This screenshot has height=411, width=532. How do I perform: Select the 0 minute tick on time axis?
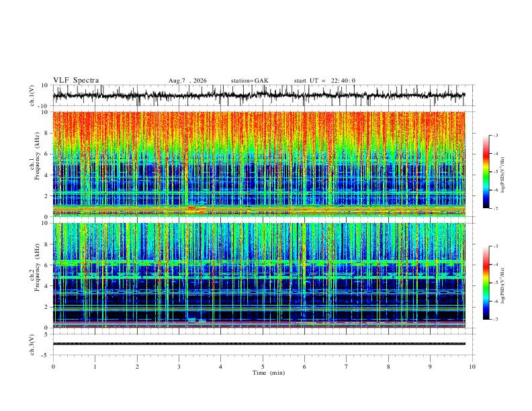click(x=53, y=367)
